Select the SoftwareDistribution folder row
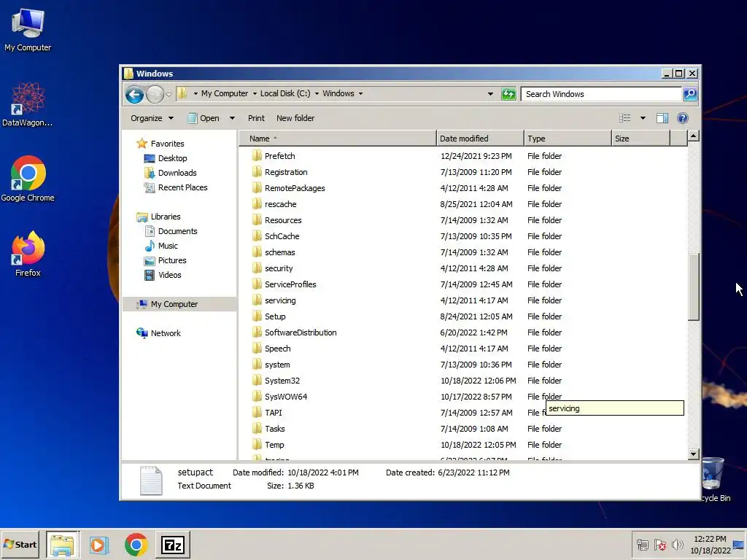The height and width of the screenshot is (560, 747). point(463,332)
